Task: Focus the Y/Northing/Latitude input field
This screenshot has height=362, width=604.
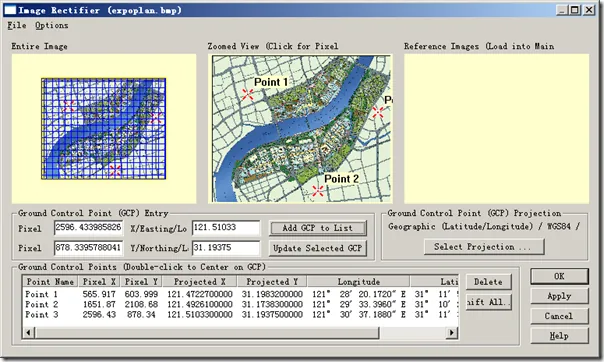Action: [x=226, y=248]
